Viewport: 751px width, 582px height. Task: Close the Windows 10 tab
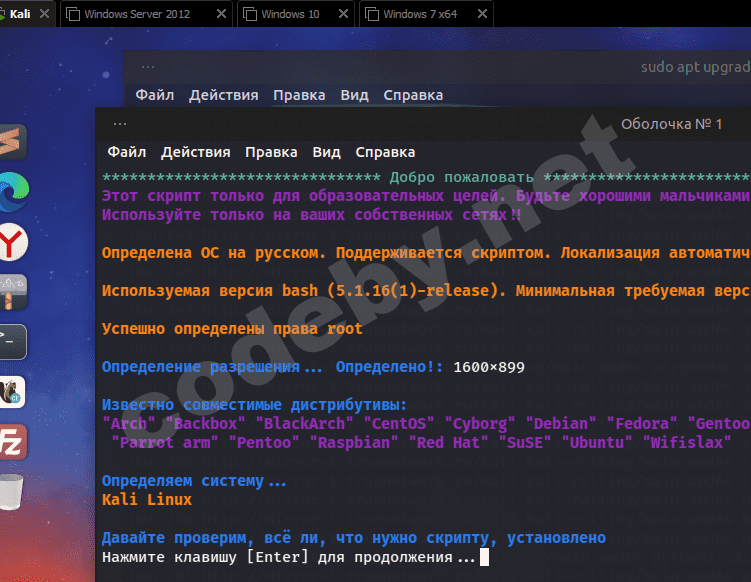click(343, 14)
